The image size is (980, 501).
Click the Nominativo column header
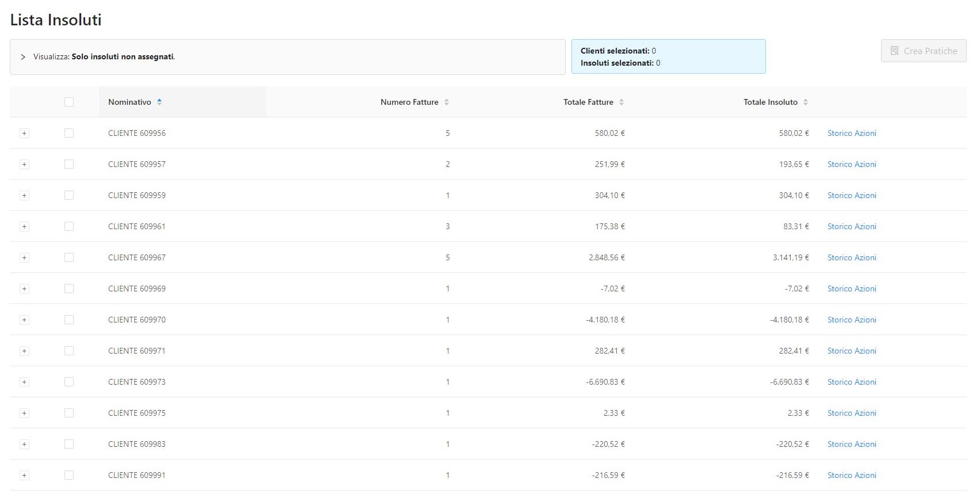point(129,102)
